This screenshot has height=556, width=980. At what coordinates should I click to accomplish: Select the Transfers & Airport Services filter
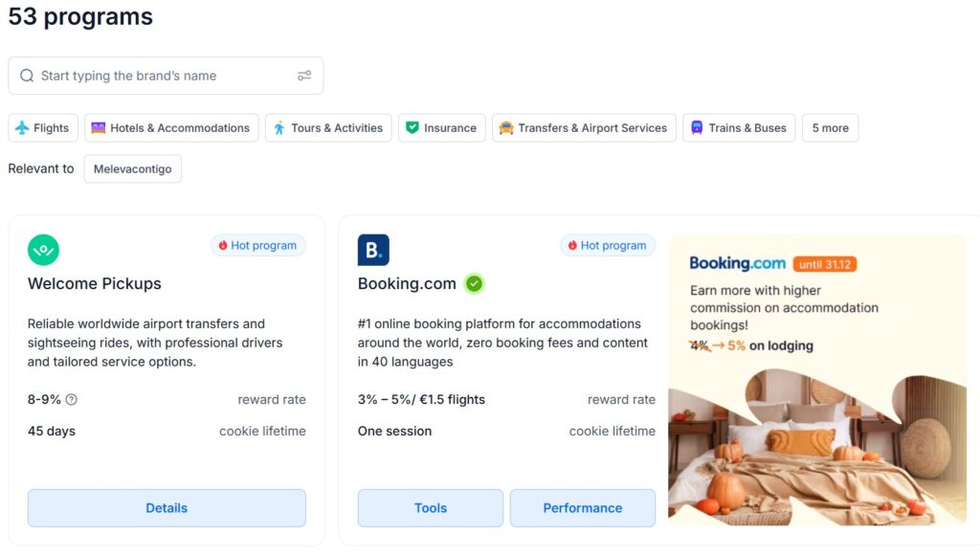tap(584, 128)
